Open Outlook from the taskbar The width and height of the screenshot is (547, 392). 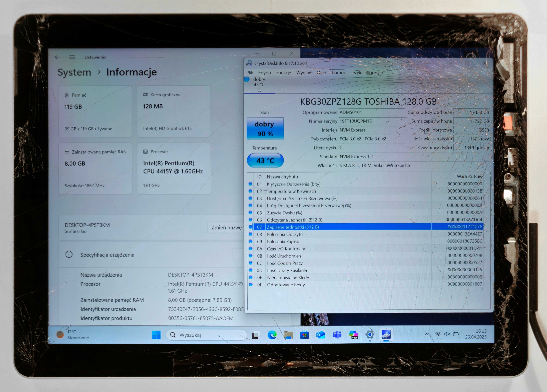321,335
